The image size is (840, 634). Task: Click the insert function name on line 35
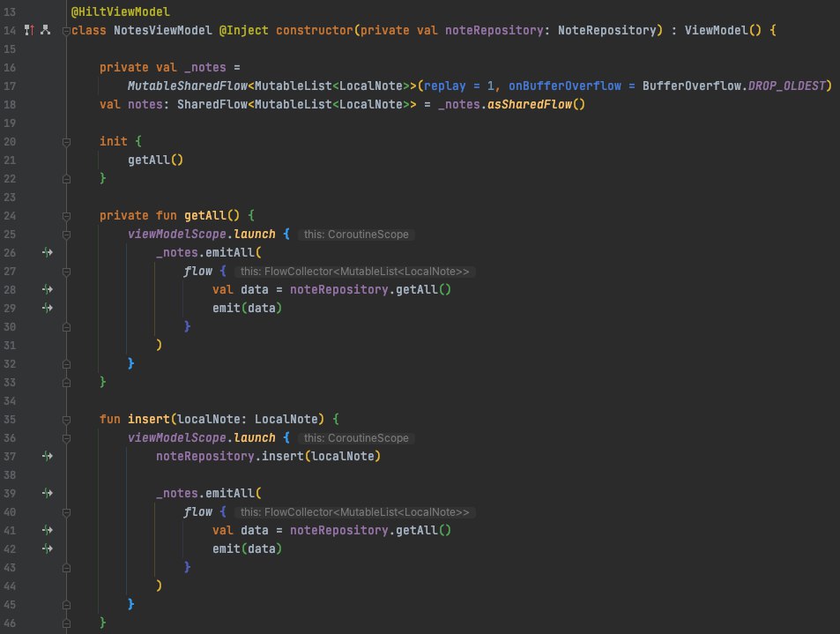point(148,419)
